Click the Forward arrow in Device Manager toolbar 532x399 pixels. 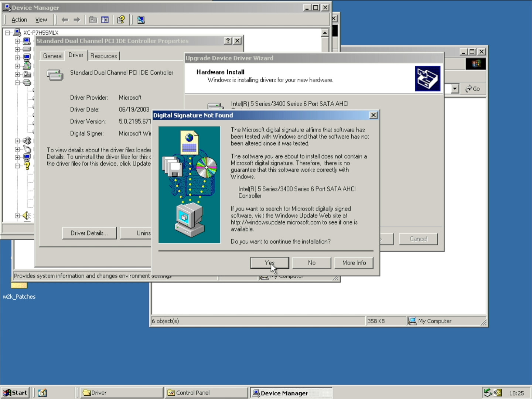[x=77, y=20]
